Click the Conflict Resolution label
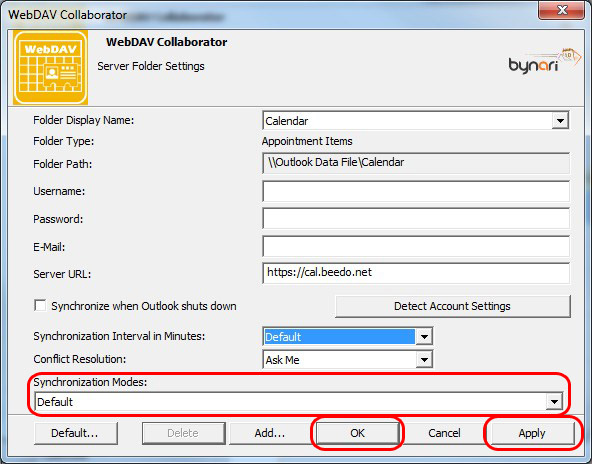Image resolution: width=592 pixels, height=464 pixels. click(x=80, y=359)
